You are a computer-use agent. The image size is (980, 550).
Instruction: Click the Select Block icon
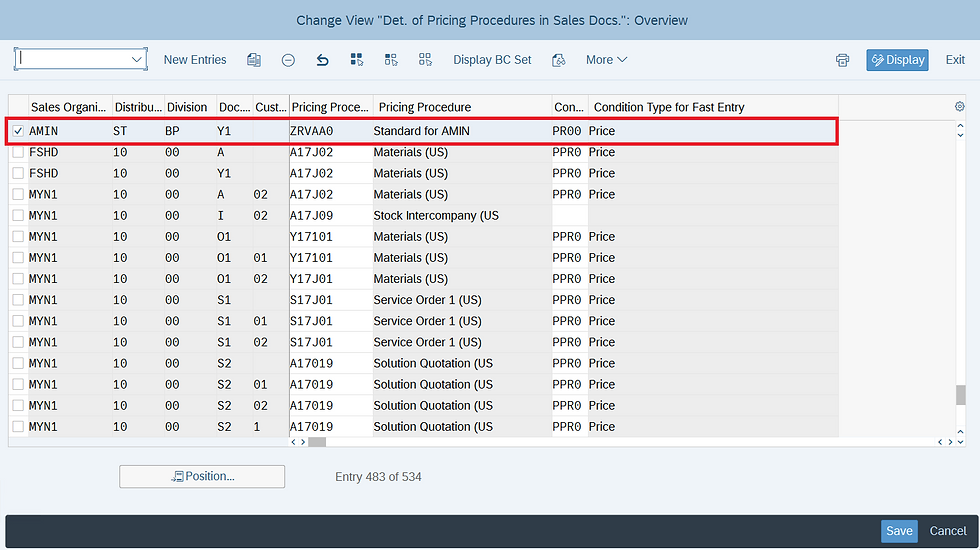(x=391, y=60)
